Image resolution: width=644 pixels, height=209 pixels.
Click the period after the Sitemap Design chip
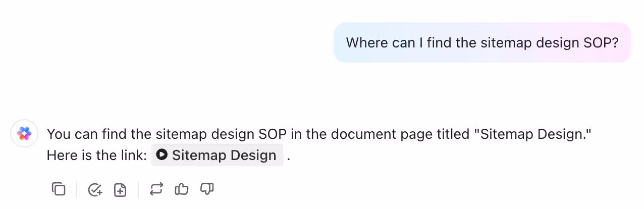pos(289,155)
